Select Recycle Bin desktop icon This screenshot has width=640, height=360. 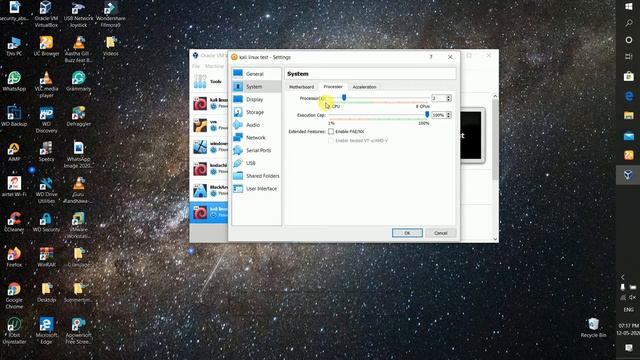(x=593, y=328)
